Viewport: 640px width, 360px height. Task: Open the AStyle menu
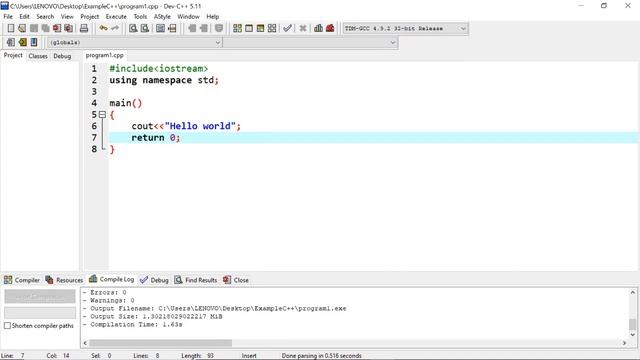(x=162, y=16)
